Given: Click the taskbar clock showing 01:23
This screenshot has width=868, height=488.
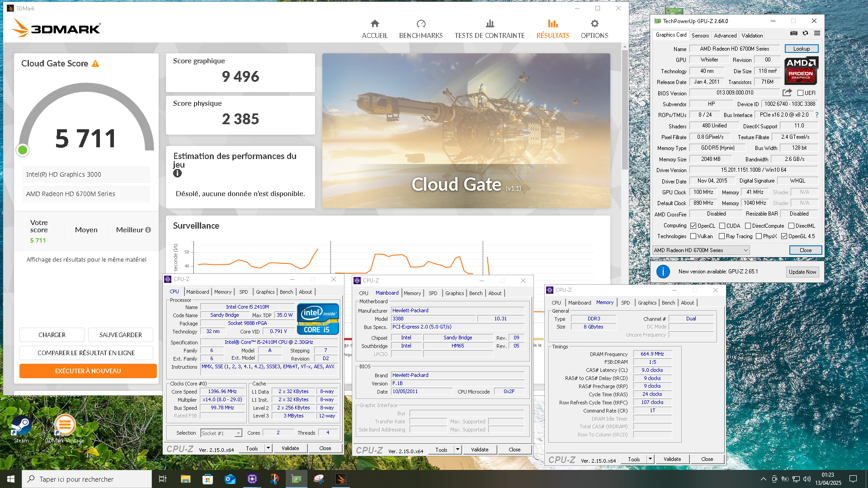Looking at the screenshot, I should click(x=828, y=479).
